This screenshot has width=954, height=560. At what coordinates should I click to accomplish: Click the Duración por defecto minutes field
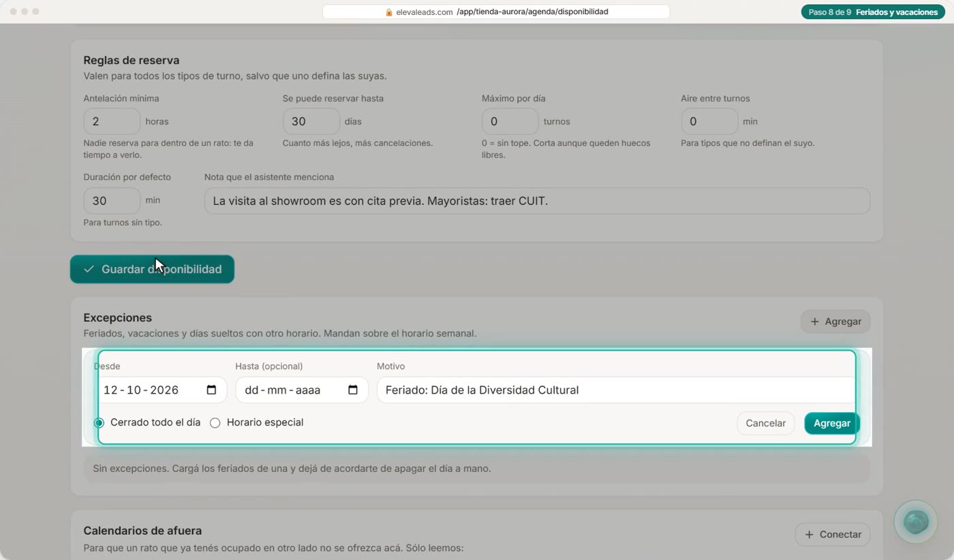[x=112, y=201]
